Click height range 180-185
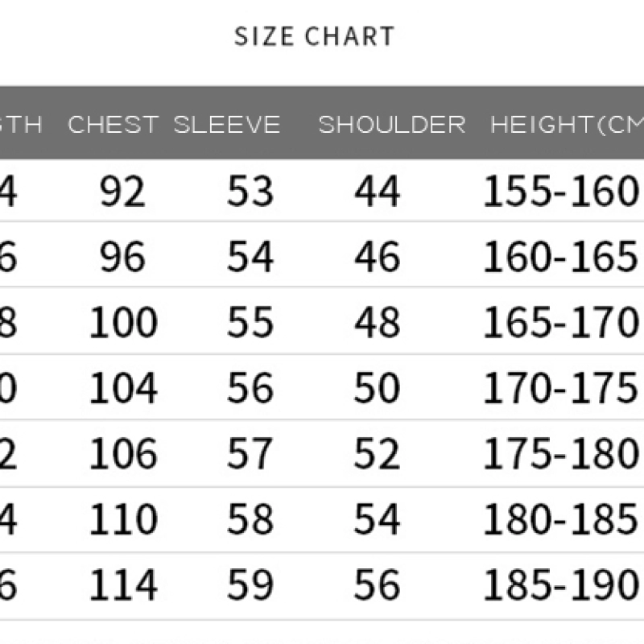The height and width of the screenshot is (644, 644). tap(561, 518)
